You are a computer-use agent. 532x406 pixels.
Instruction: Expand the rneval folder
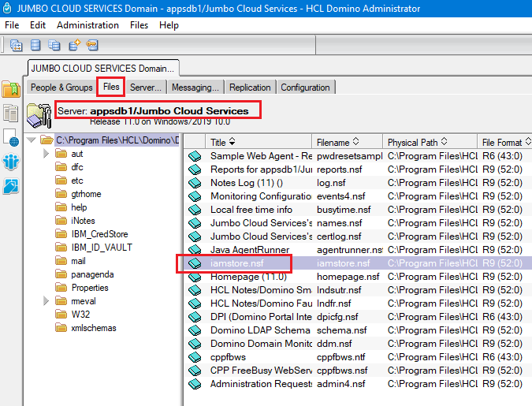click(47, 301)
